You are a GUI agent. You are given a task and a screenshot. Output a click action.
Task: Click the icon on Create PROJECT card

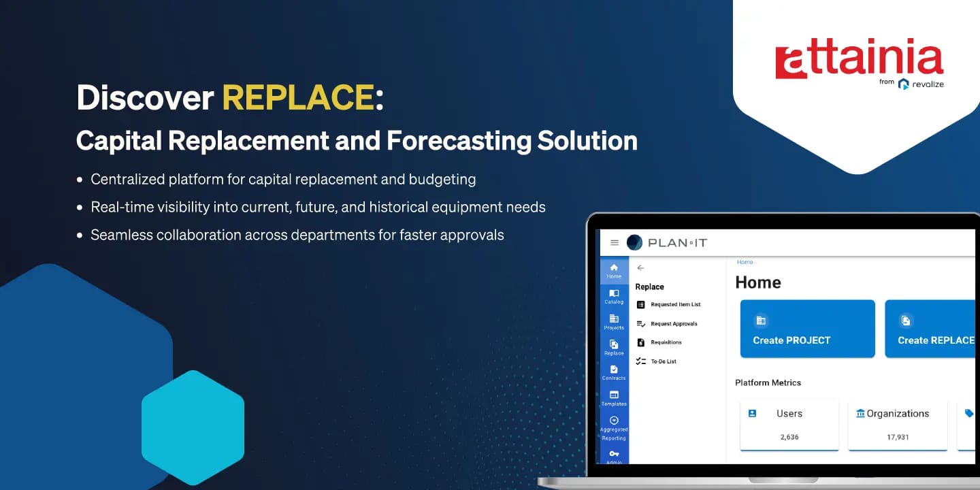[x=761, y=321]
